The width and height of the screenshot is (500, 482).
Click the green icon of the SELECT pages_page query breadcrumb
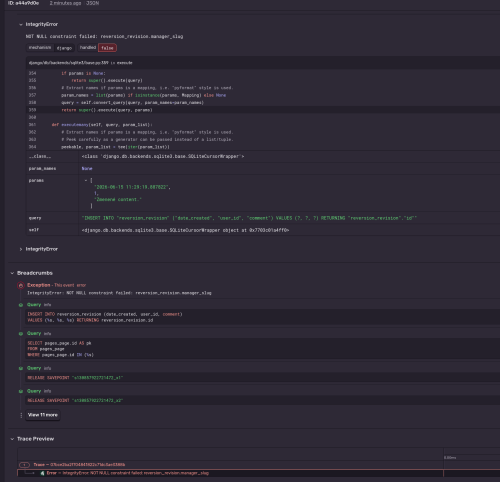point(21,334)
